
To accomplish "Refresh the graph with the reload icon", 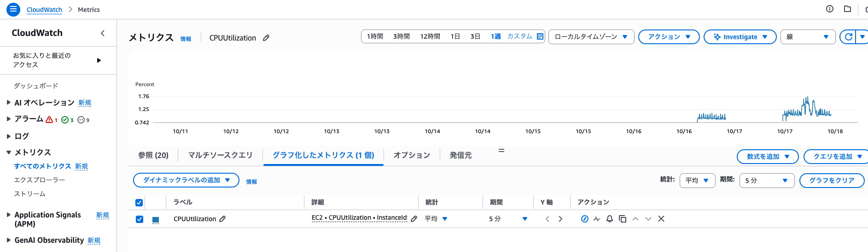I will pyautogui.click(x=848, y=37).
